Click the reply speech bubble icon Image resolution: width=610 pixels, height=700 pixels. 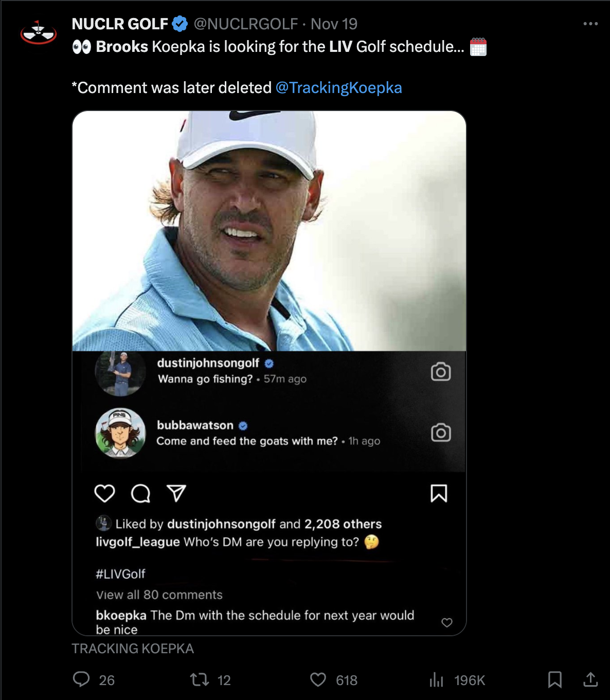click(x=81, y=679)
